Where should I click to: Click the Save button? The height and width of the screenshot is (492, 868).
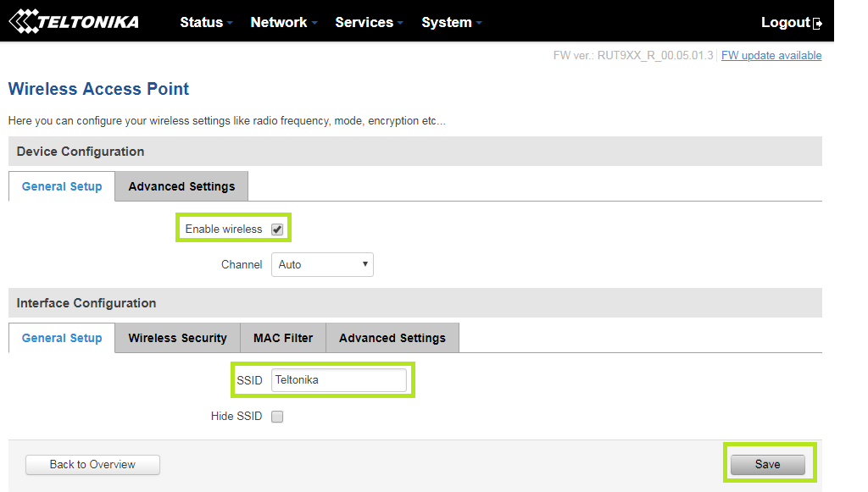[x=767, y=464]
